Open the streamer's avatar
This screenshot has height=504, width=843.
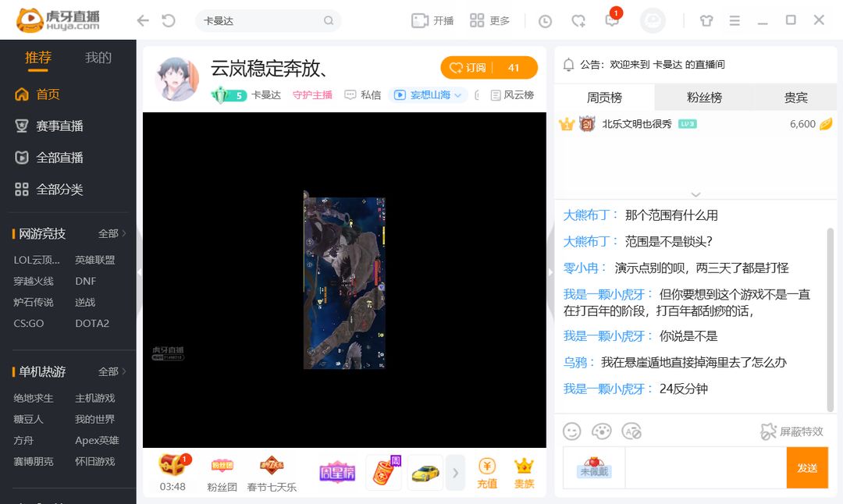click(x=177, y=80)
